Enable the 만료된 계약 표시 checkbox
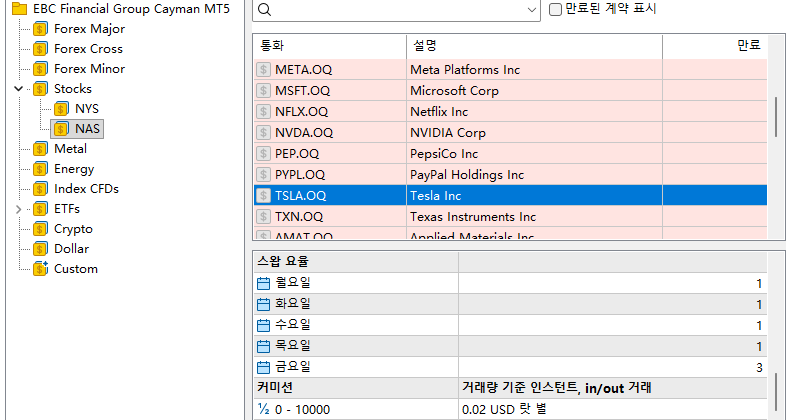The image size is (786, 420). click(555, 10)
